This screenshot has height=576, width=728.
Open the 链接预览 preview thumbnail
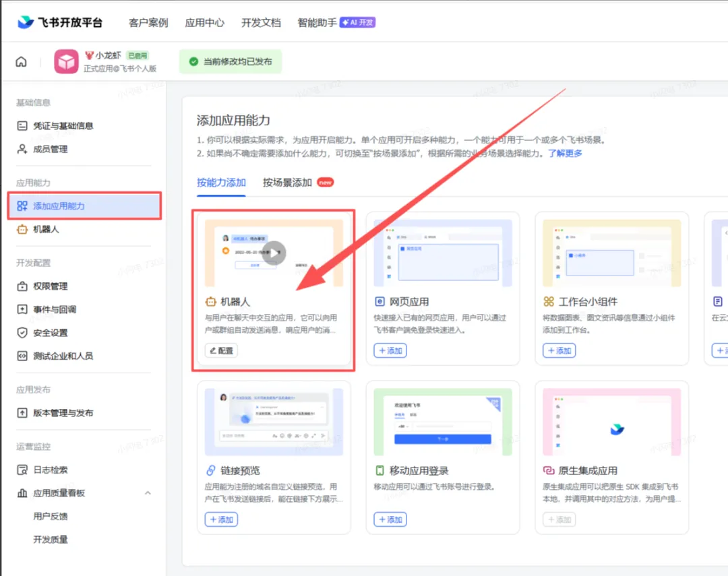[x=274, y=422]
